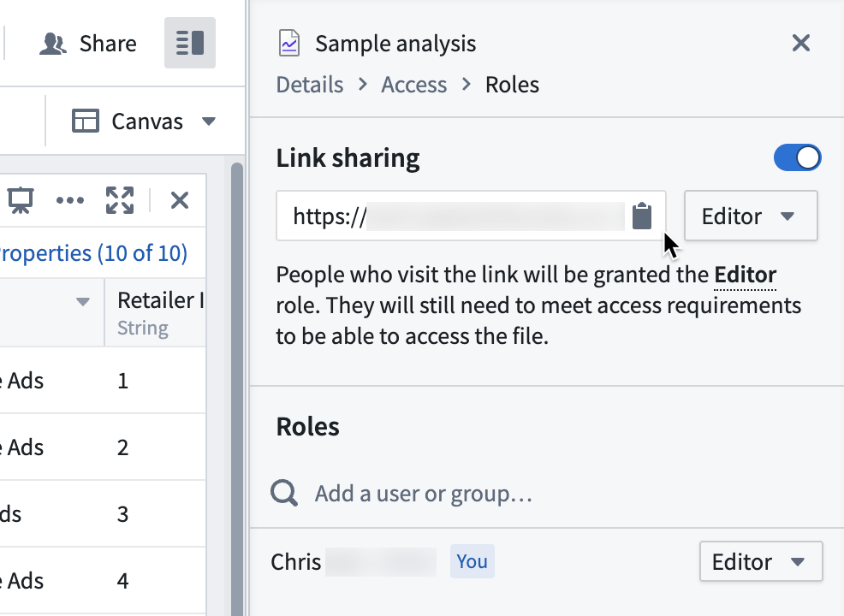This screenshot has width=844, height=616.
Task: Click the Sample analysis file icon
Action: (x=289, y=43)
